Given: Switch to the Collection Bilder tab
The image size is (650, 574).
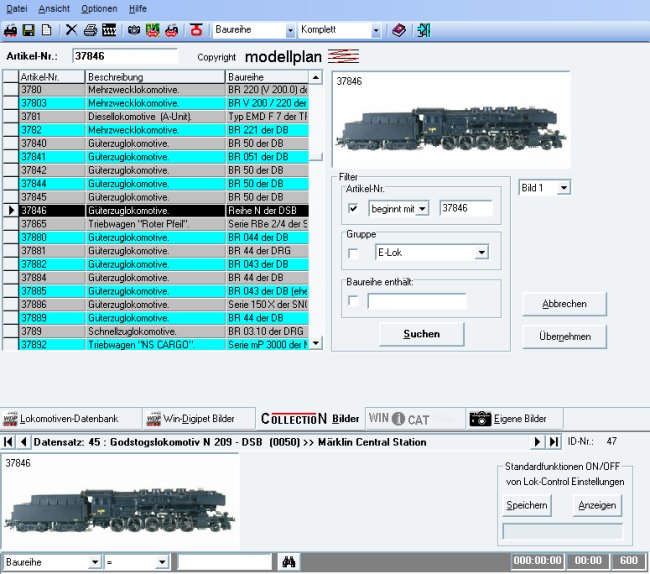Looking at the screenshot, I should [x=310, y=419].
